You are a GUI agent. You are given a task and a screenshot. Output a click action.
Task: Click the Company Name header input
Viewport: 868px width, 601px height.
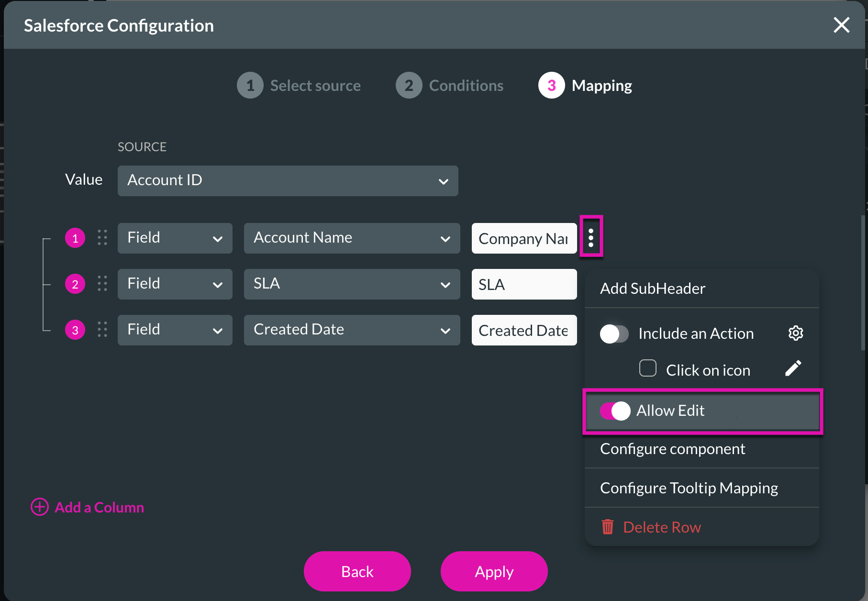(524, 238)
